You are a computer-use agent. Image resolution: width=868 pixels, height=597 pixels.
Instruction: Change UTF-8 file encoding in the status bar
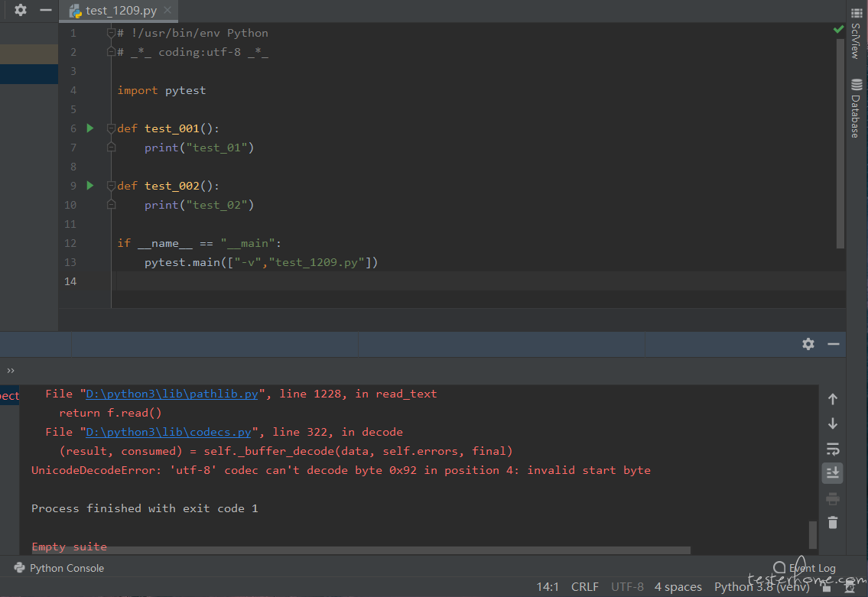(627, 587)
